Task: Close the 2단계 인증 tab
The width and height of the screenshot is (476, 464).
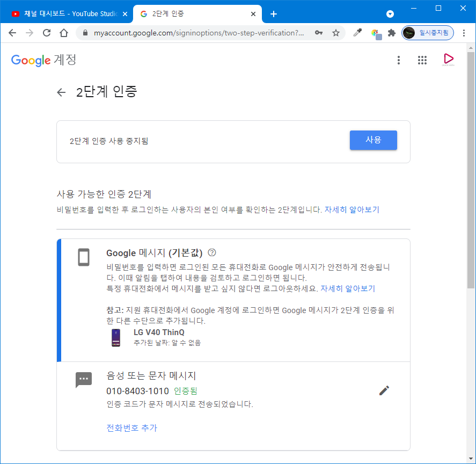Action: tap(253, 14)
